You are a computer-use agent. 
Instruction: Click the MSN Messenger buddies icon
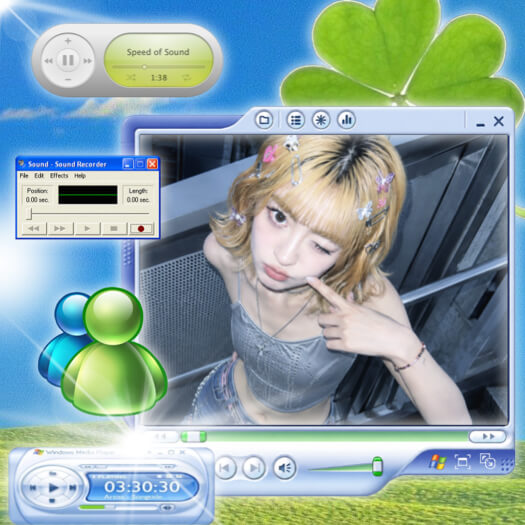(103, 352)
